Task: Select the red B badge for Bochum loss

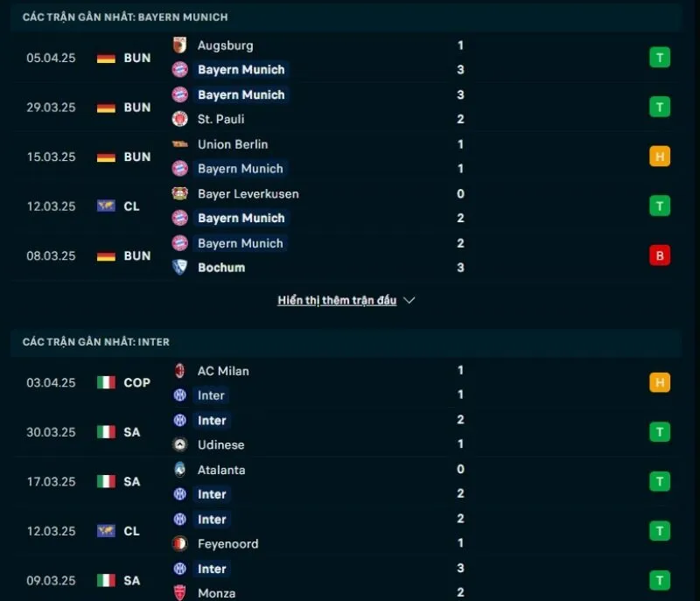Action: 659,255
